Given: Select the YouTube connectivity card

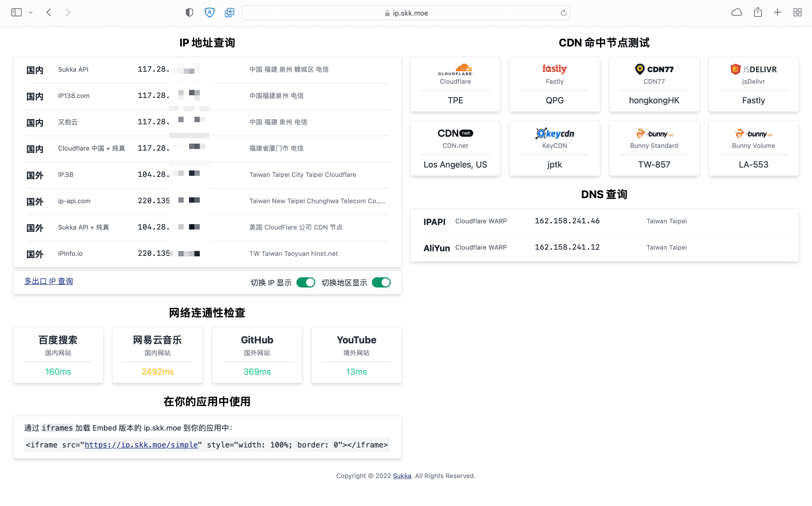Looking at the screenshot, I should [x=356, y=355].
